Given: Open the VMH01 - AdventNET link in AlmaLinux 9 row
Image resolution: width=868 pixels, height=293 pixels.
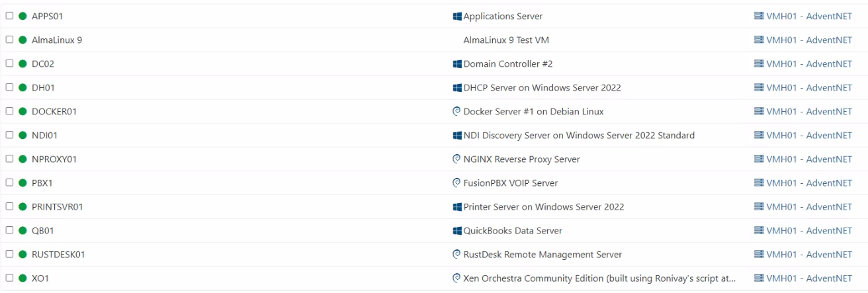Looking at the screenshot, I should click(x=803, y=40).
